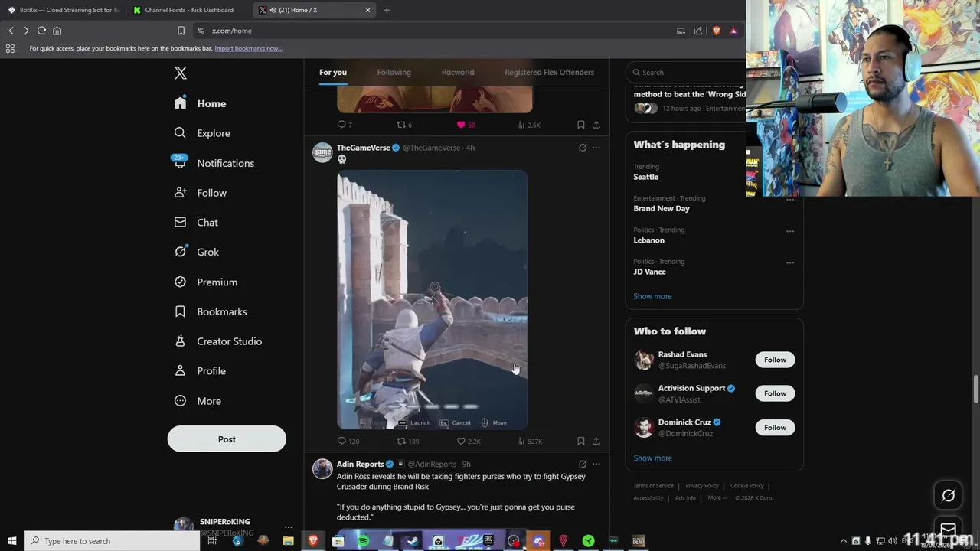Open the Follow item in the sidebar

coord(200,193)
